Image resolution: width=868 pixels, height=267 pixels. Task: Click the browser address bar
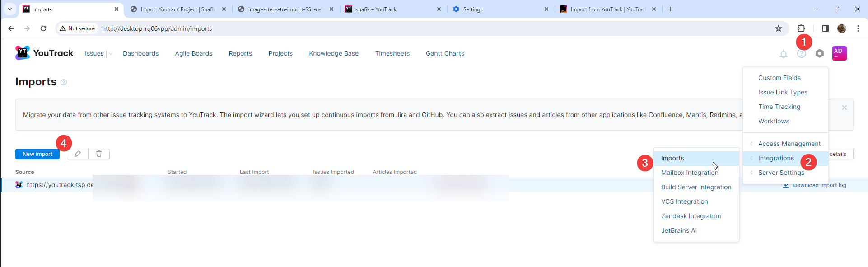(406, 28)
